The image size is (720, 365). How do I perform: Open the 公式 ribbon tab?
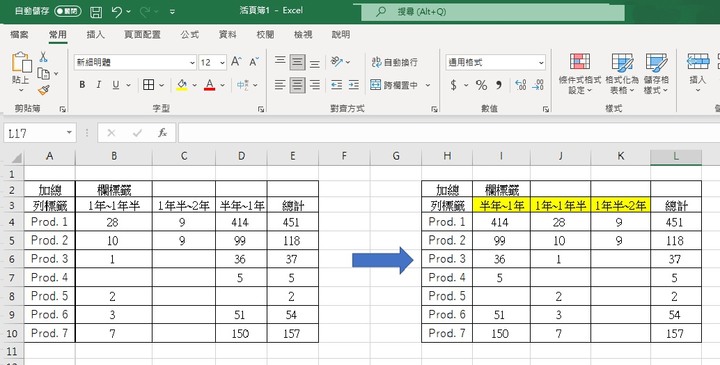coord(190,34)
